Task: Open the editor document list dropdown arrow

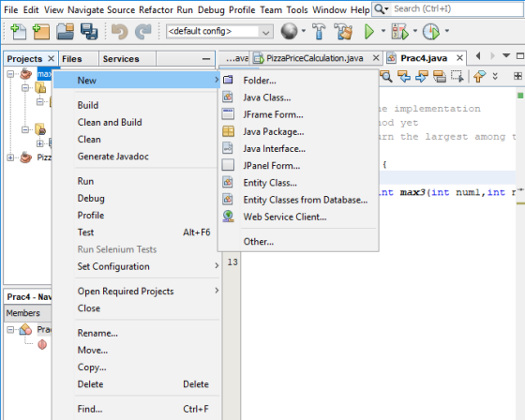Action: tap(506, 55)
